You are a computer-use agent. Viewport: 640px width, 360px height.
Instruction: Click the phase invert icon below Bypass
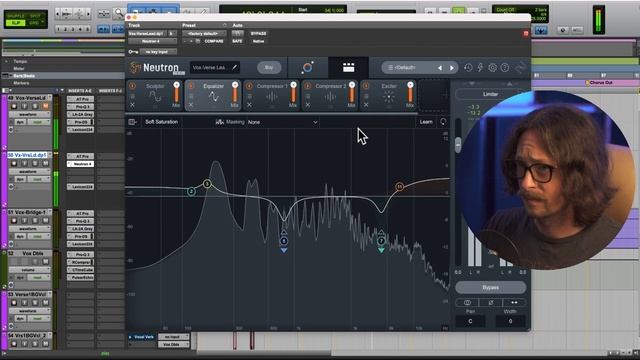point(491,302)
